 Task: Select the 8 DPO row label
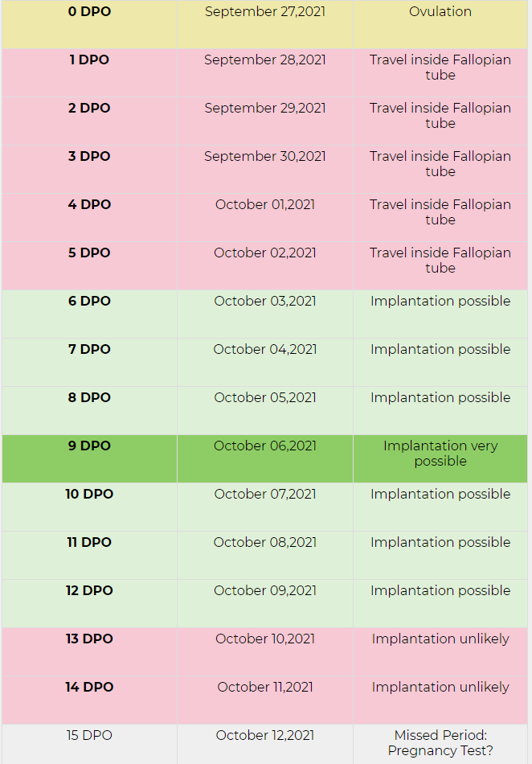coord(89,398)
